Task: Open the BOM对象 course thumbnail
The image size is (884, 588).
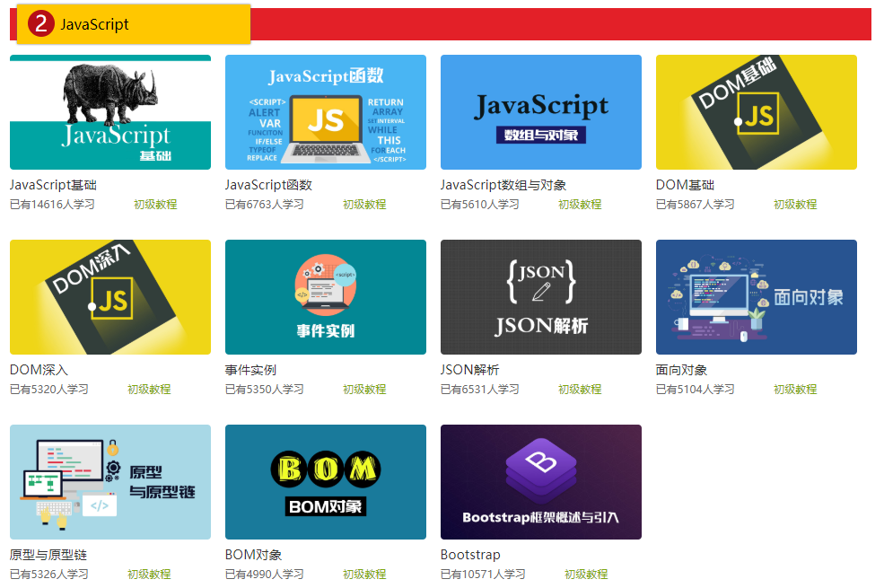Action: tap(326, 482)
